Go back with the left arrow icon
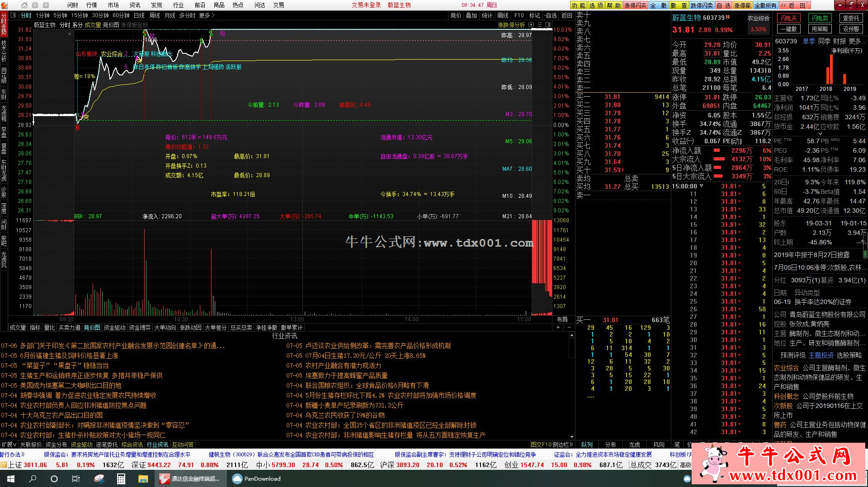Screen dimensions: 868x487 (x=35, y=5)
